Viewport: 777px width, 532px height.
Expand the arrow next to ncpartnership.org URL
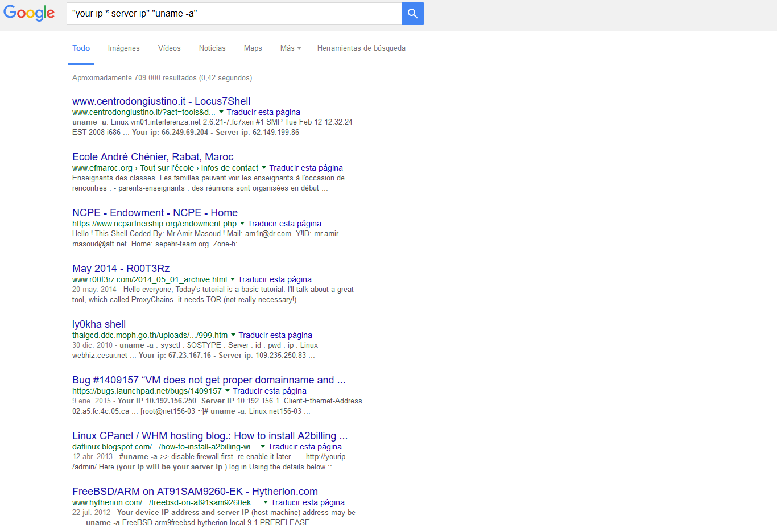coord(242,224)
